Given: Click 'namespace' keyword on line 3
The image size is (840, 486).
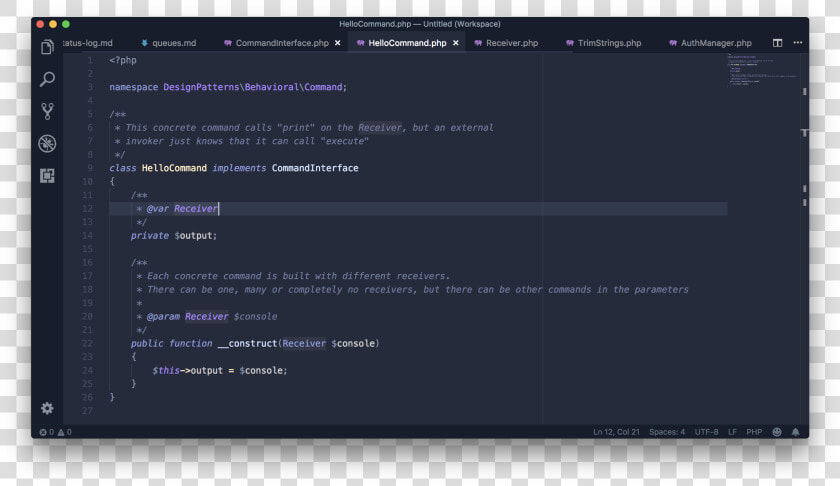Looking at the screenshot, I should pyautogui.click(x=133, y=87).
